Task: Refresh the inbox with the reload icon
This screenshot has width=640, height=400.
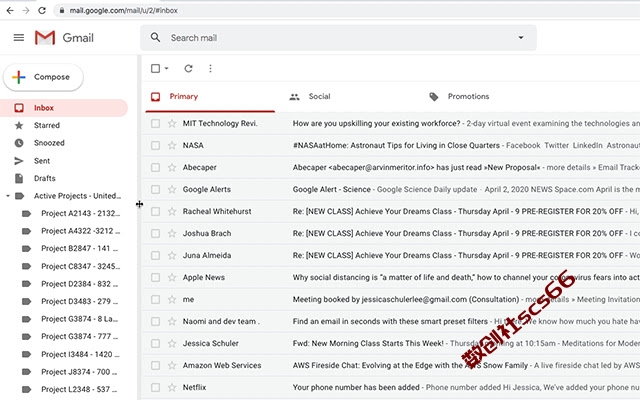Action: [x=188, y=69]
